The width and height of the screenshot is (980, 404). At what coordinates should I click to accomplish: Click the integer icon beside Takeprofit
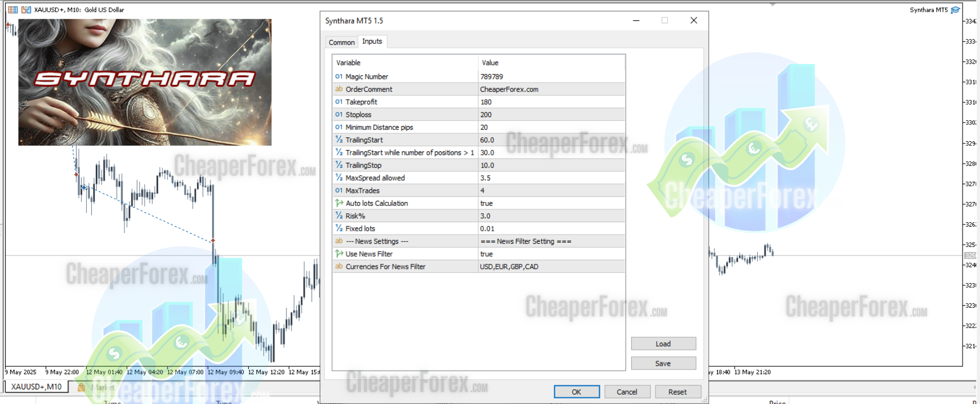pos(339,102)
